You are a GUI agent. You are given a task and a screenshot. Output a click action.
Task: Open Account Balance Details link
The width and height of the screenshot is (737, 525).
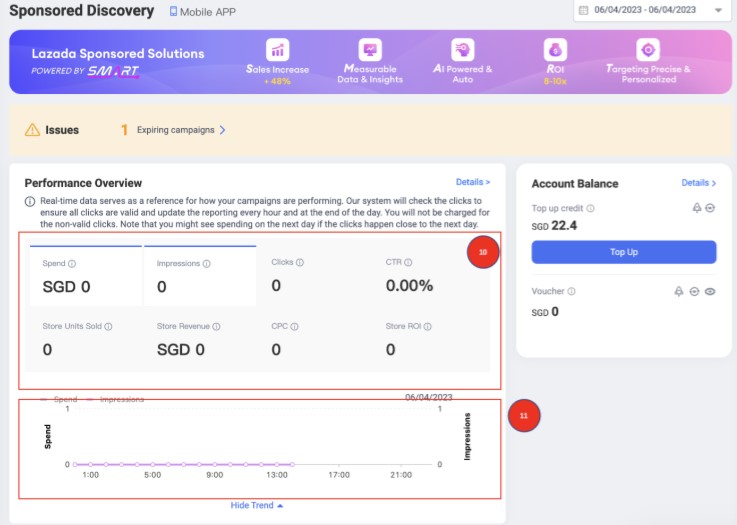pyautogui.click(x=699, y=183)
